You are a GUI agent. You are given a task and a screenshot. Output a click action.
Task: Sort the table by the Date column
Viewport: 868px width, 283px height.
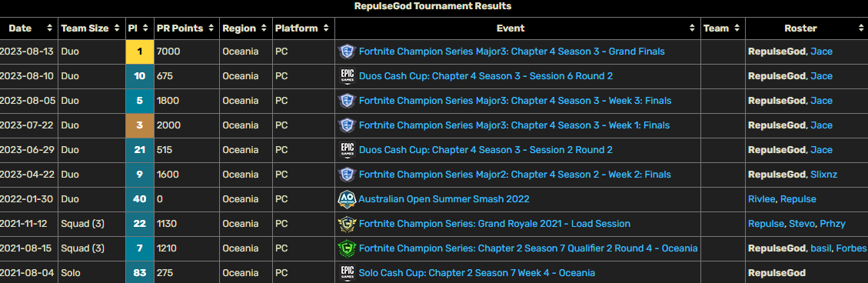pyautogui.click(x=28, y=28)
